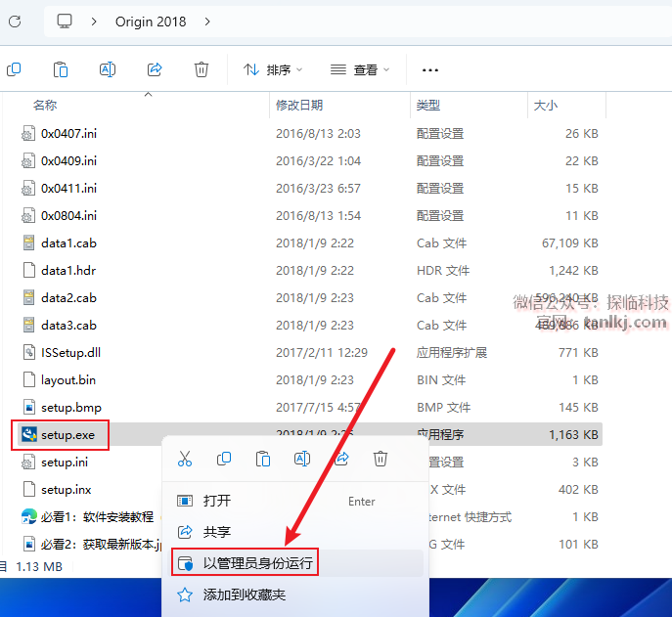Sort by the 修改日期 column header

coord(299,105)
